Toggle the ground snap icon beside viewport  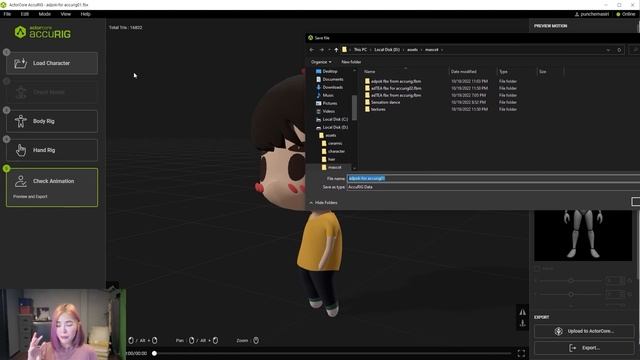[x=522, y=324]
